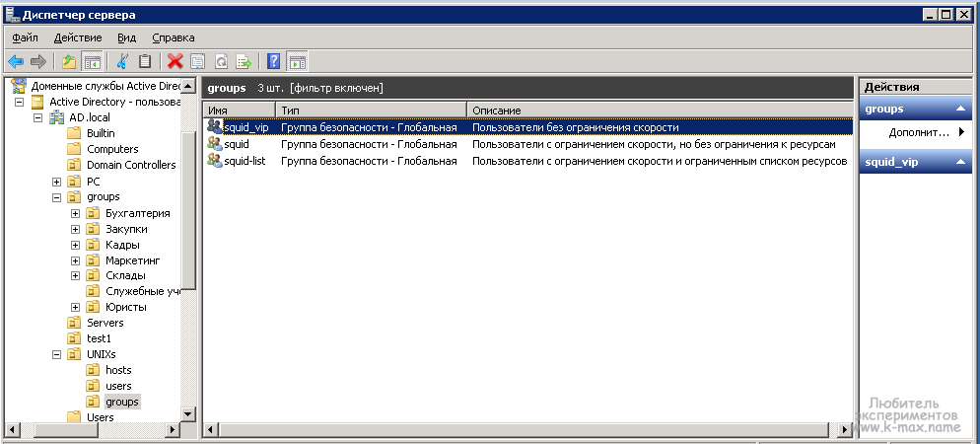Select Servers in the tree
This screenshot has height=444, width=980.
pyautogui.click(x=105, y=323)
